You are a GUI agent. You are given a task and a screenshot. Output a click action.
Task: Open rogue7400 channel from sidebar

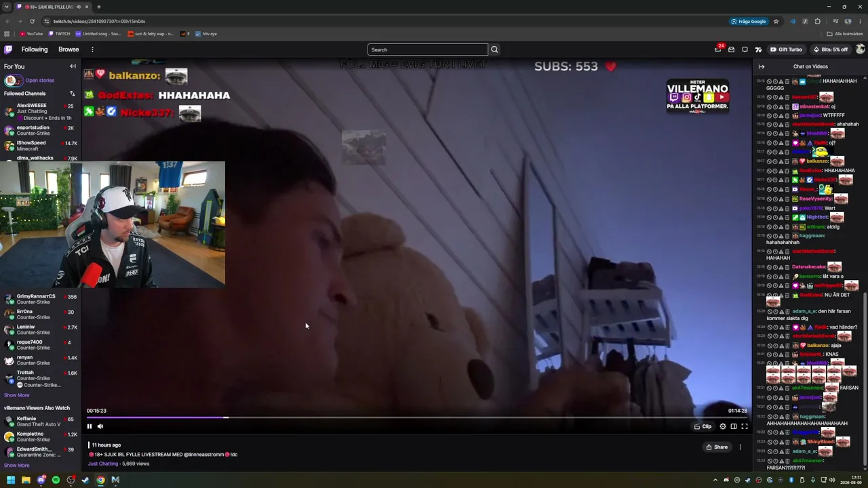click(x=41, y=345)
